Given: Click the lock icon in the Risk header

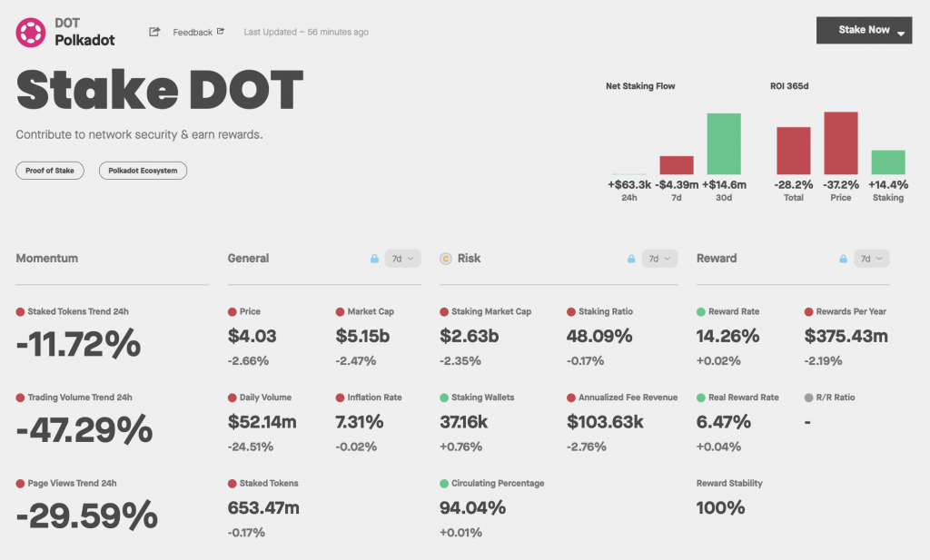Looking at the screenshot, I should 631,259.
